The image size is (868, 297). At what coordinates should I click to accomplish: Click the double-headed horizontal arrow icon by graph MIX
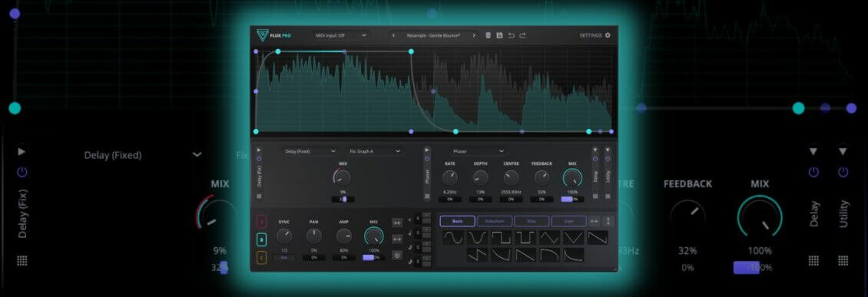click(x=397, y=239)
